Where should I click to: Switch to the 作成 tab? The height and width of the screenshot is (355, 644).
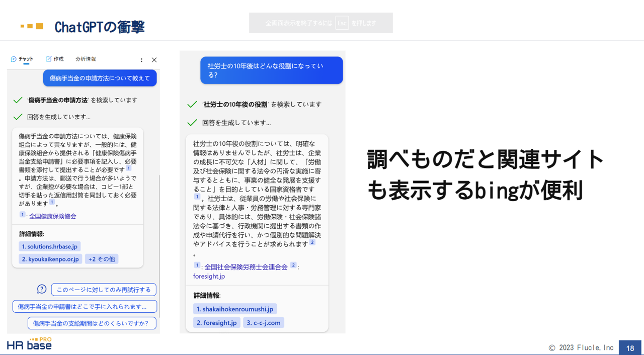click(x=55, y=59)
